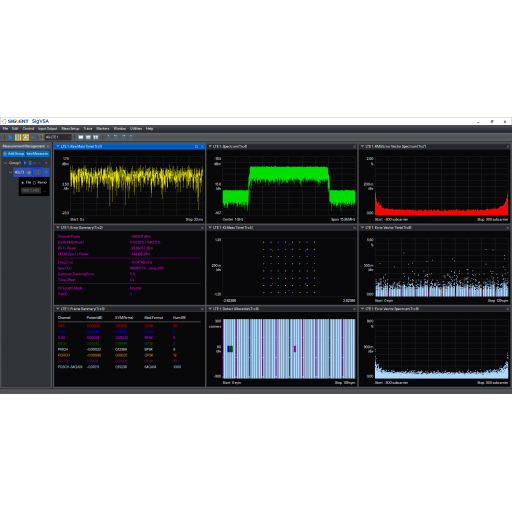Open trace menu triangle of Error Summary panel
Viewport: 512px width, 512px height.
coord(58,228)
